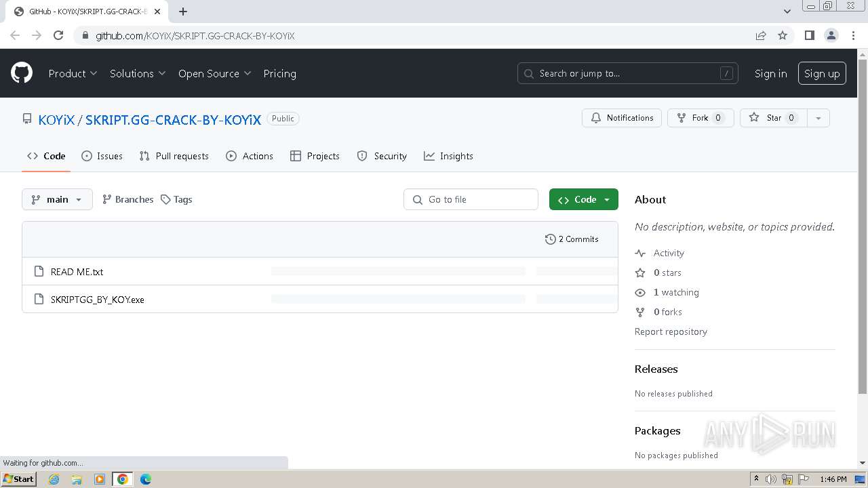Open File Explorer from taskbar
868x488 pixels.
pos(77,479)
